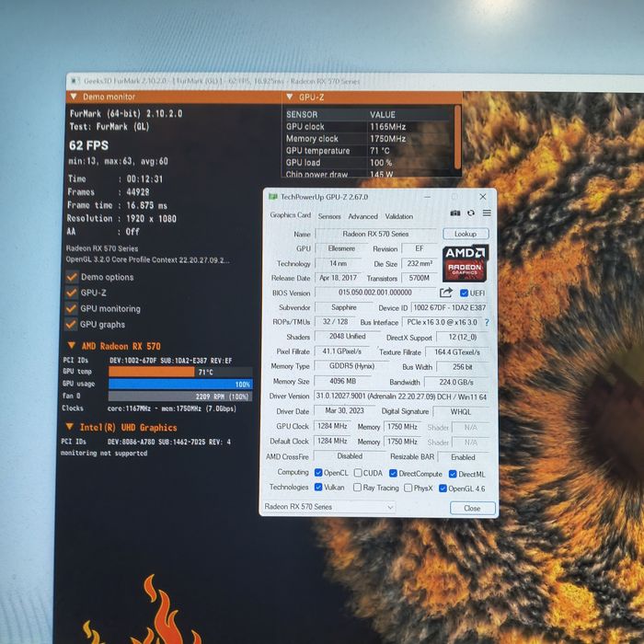Collapse the Intel(R) UHD Graphics section
Image resolution: width=644 pixels, height=644 pixels.
tap(70, 427)
